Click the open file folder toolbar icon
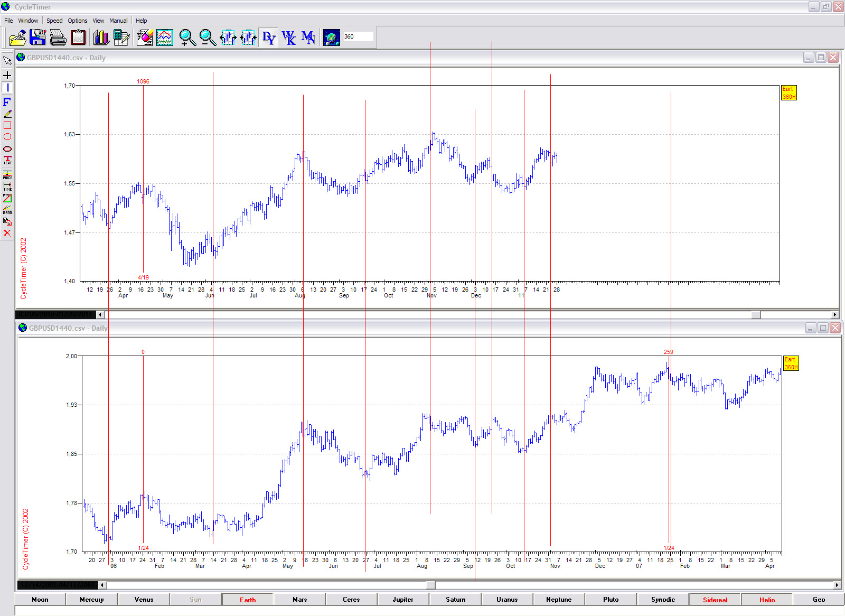 coord(17,38)
